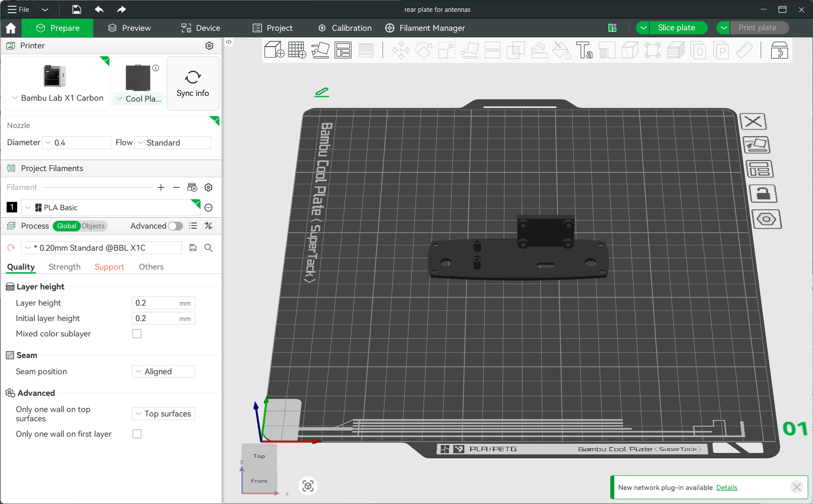Click the Redo arrow icon
The width and height of the screenshot is (813, 504).
[121, 9]
